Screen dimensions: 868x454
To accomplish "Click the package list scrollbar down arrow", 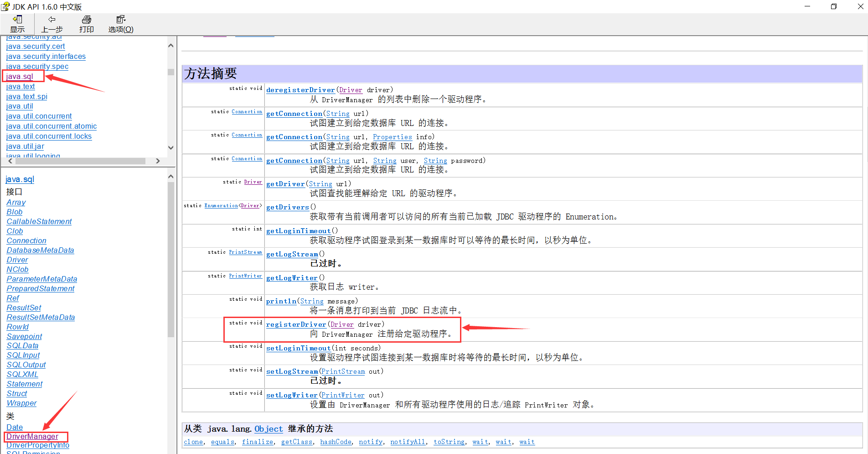I will (170, 147).
